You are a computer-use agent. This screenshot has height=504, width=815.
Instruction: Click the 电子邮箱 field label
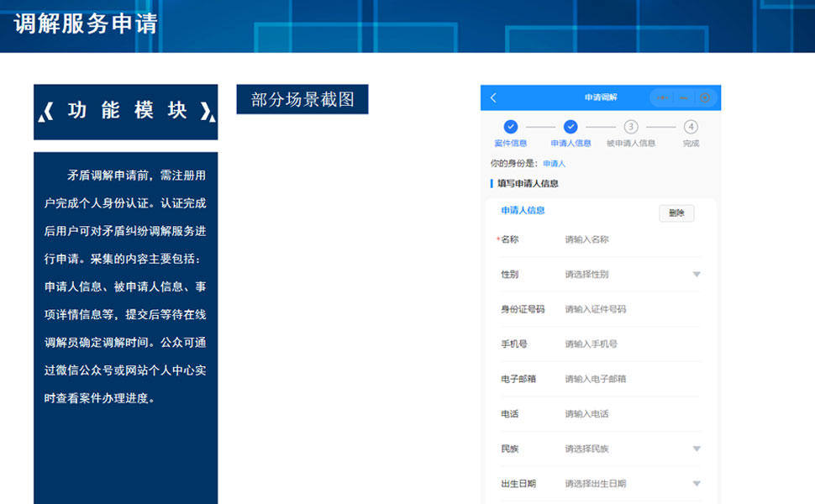tap(518, 379)
